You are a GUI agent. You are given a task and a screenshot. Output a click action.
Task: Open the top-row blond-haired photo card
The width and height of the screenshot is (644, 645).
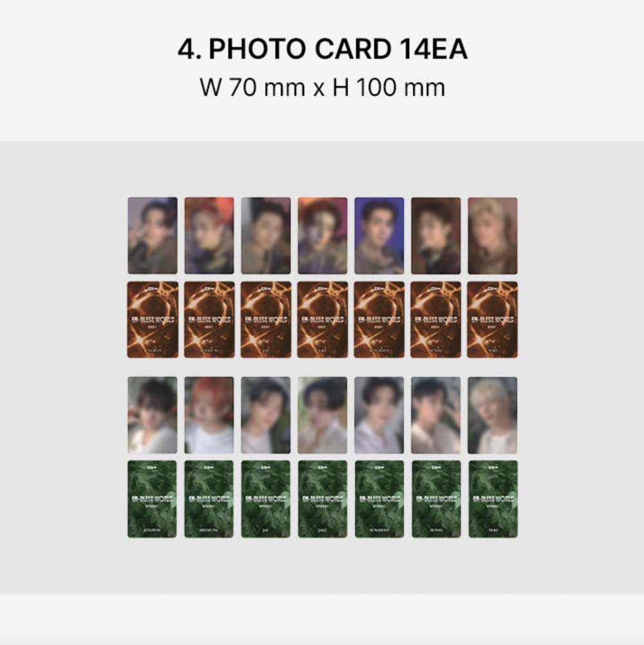tap(493, 236)
